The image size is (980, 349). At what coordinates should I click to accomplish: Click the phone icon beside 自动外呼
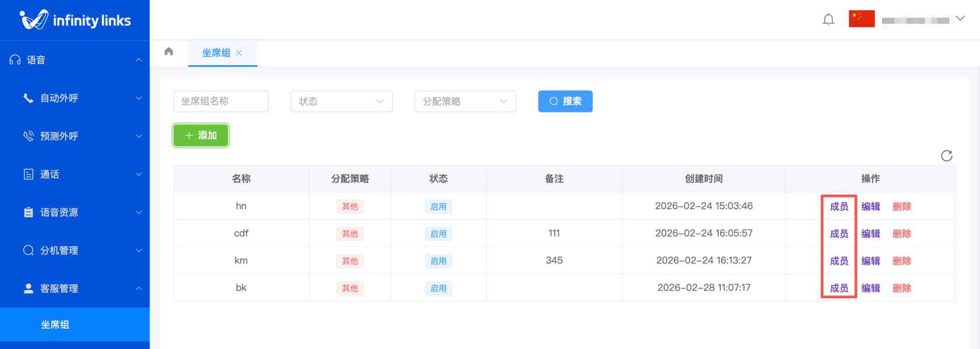pyautogui.click(x=28, y=98)
